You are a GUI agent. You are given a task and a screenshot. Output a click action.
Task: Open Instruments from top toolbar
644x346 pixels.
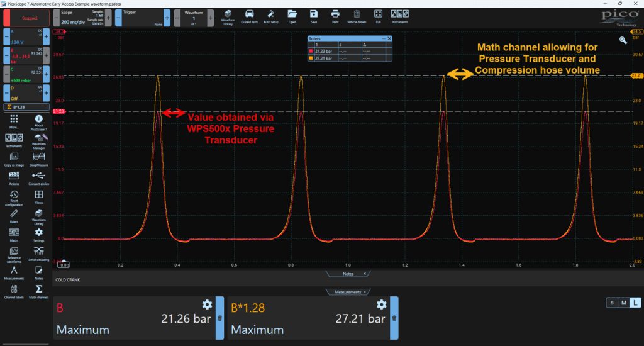coord(399,16)
